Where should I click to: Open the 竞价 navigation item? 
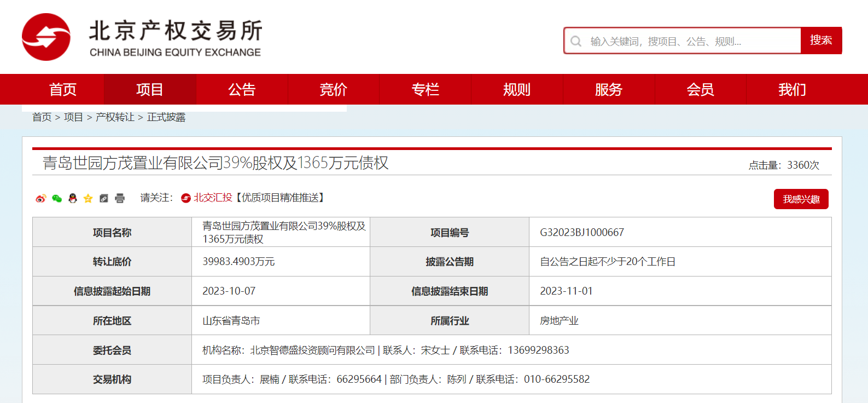333,89
